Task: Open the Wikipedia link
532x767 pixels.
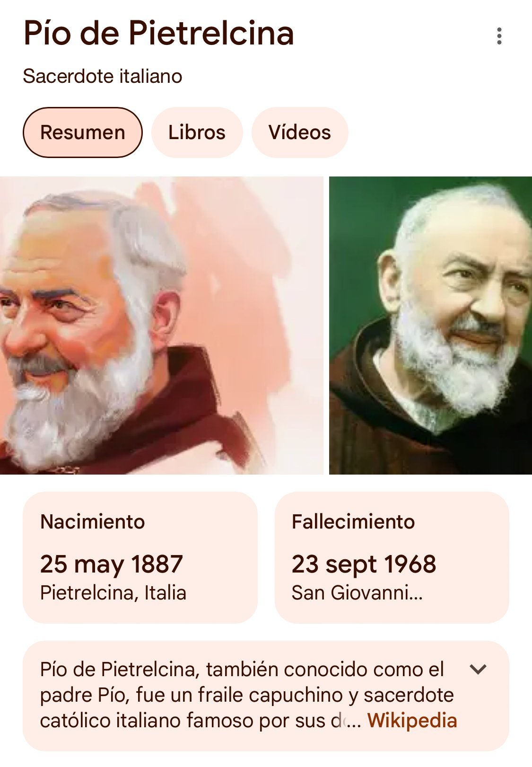Action: (x=412, y=720)
